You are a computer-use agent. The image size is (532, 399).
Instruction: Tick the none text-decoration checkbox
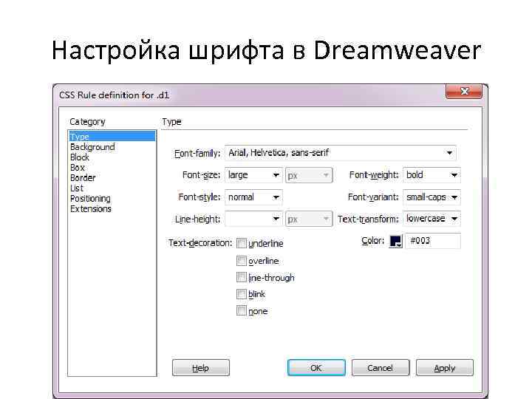tap(241, 310)
